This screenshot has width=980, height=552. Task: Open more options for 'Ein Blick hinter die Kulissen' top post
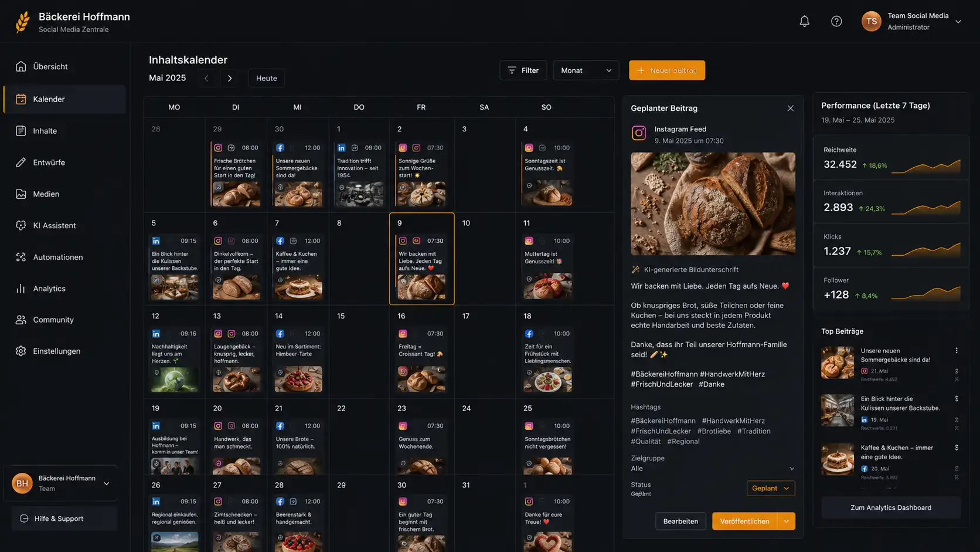click(957, 399)
